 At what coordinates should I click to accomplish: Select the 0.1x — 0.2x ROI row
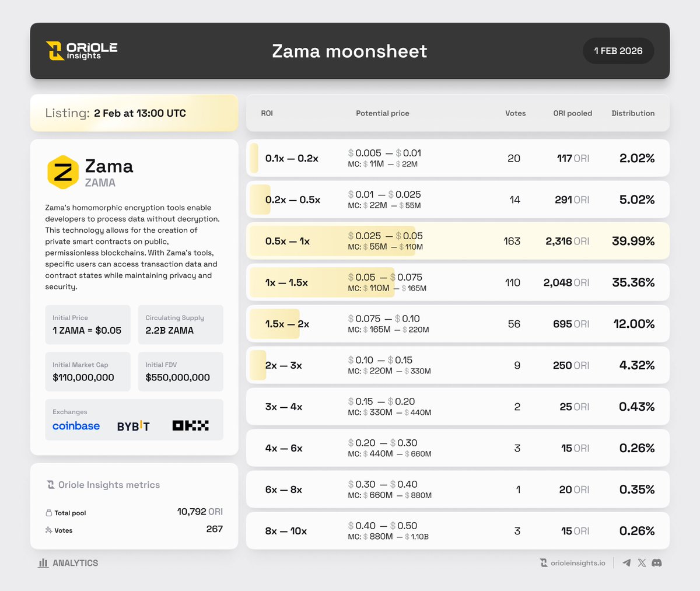458,158
